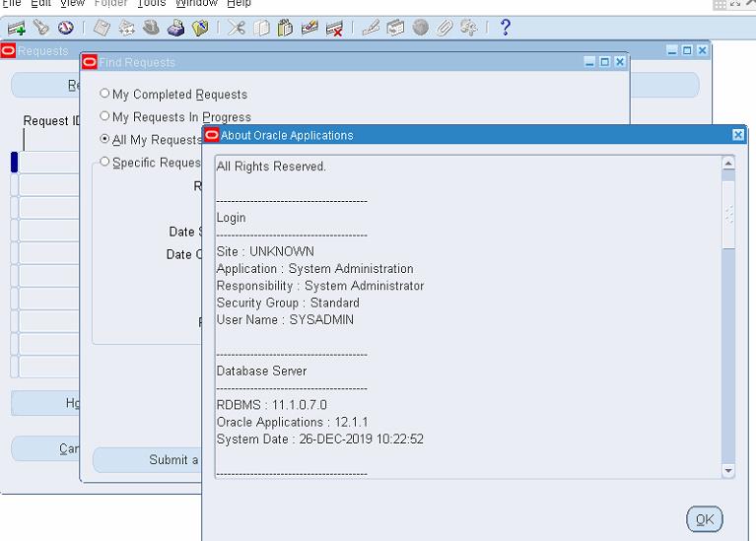Click 'Responsibility : System Administrator' line

[320, 286]
